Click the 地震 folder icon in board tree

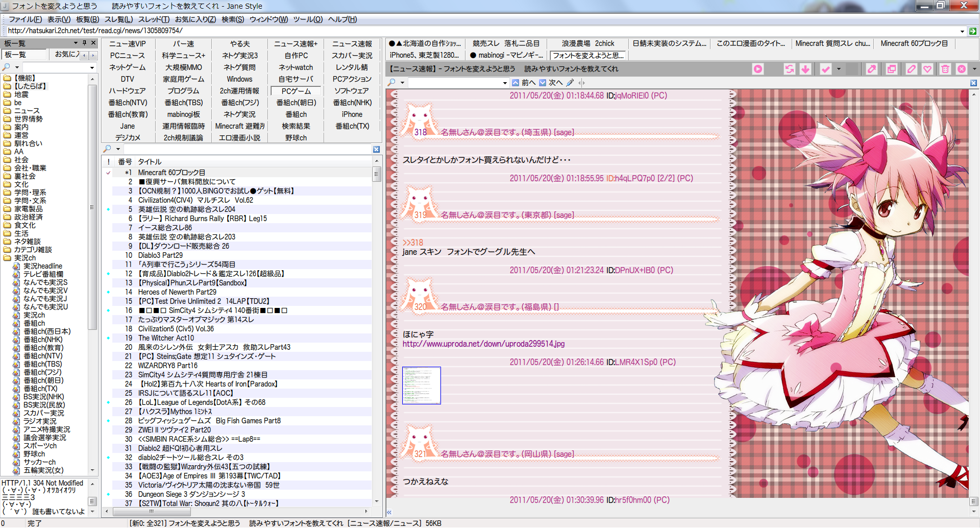(x=7, y=94)
